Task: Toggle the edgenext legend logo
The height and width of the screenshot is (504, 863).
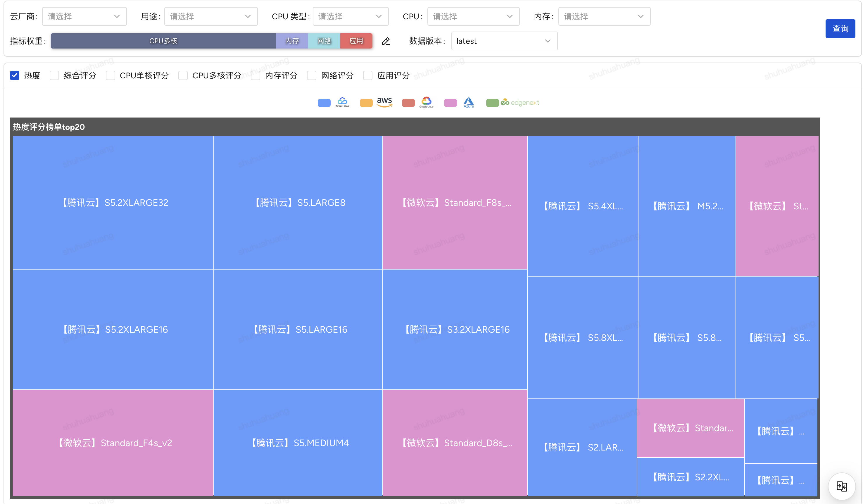Action: click(x=520, y=102)
